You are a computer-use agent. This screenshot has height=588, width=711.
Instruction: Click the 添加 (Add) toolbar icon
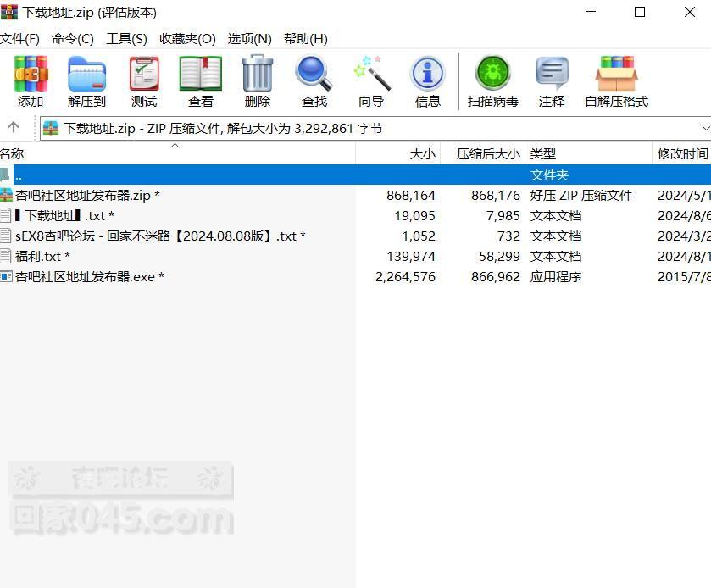click(x=31, y=82)
